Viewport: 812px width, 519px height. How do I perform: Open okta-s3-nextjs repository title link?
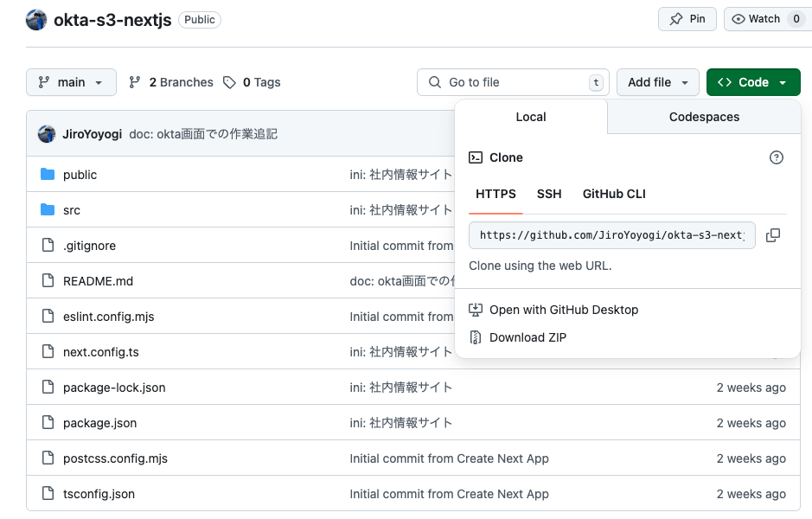coord(112,20)
